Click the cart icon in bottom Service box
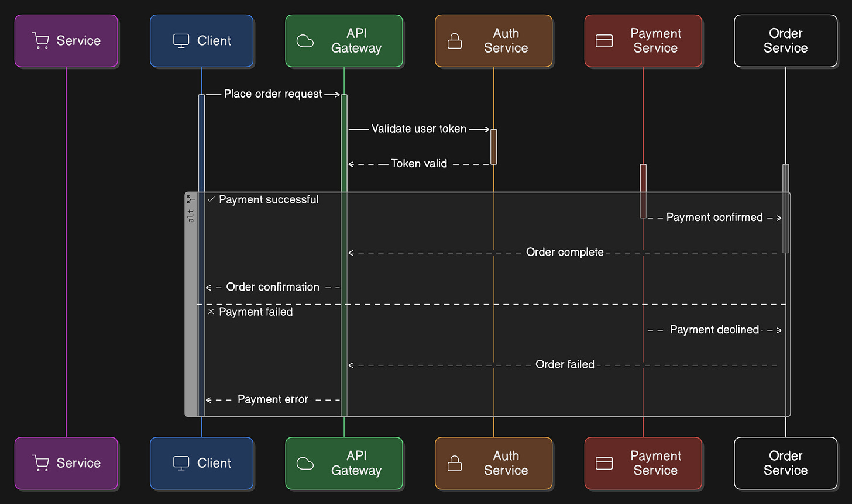The width and height of the screenshot is (852, 504). (x=40, y=463)
